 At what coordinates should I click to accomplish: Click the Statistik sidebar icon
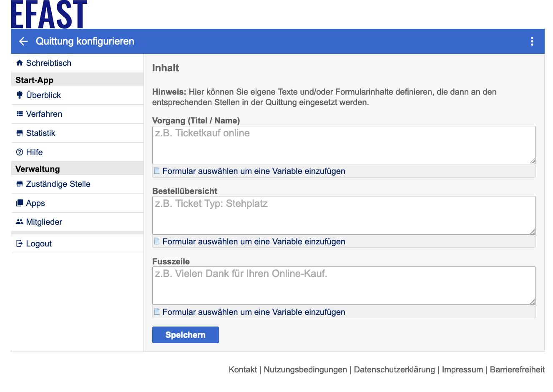tap(19, 133)
